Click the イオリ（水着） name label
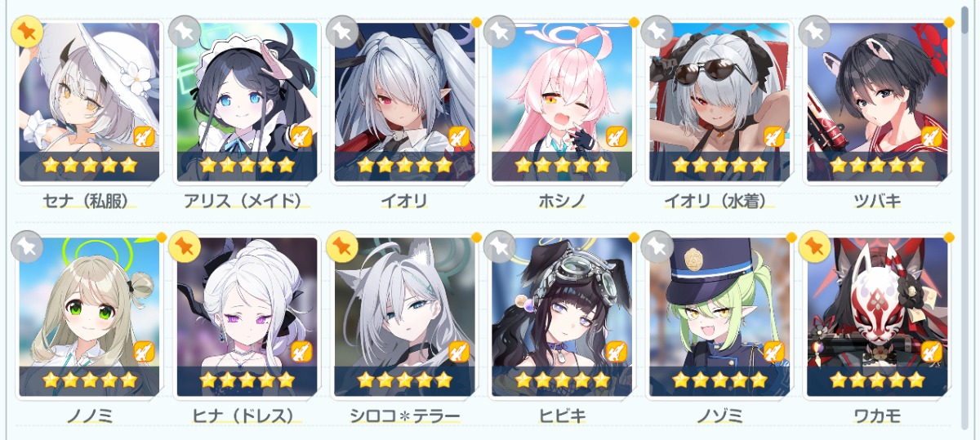980x440 pixels. (719, 201)
